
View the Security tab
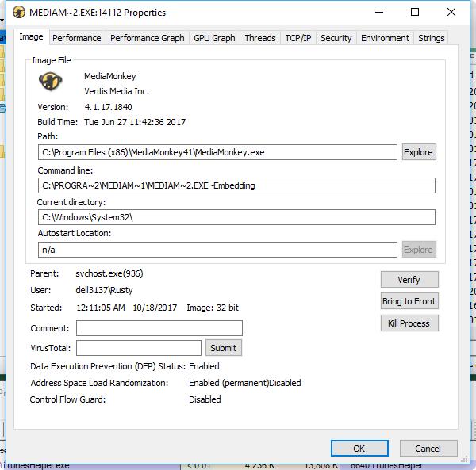coord(336,38)
